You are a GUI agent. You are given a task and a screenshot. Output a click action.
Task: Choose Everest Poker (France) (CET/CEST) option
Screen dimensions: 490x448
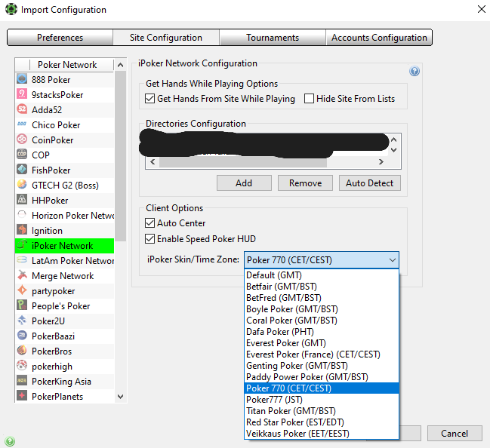[x=322, y=354]
